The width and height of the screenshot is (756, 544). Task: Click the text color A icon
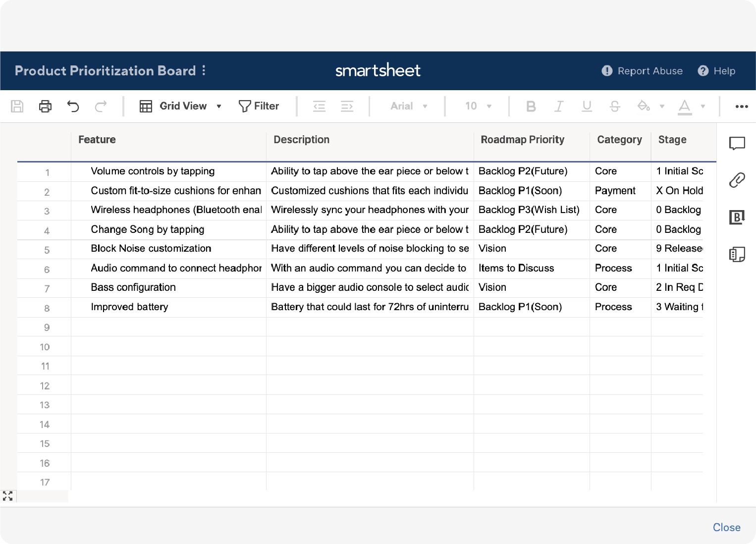[x=685, y=107]
